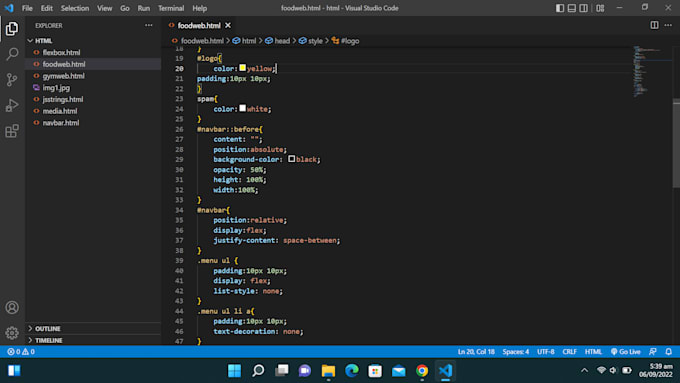Open the Extensions view
Screen dimensions: 680x383
(12, 131)
